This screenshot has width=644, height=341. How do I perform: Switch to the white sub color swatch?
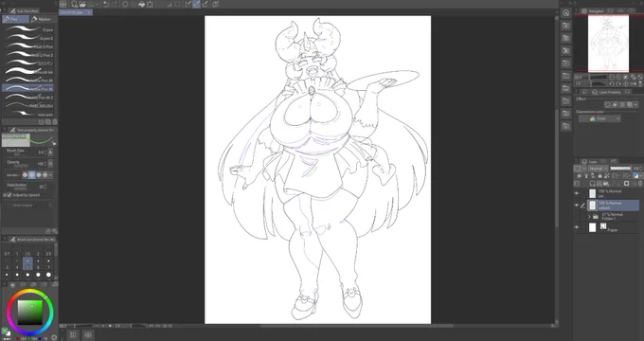coord(8,333)
